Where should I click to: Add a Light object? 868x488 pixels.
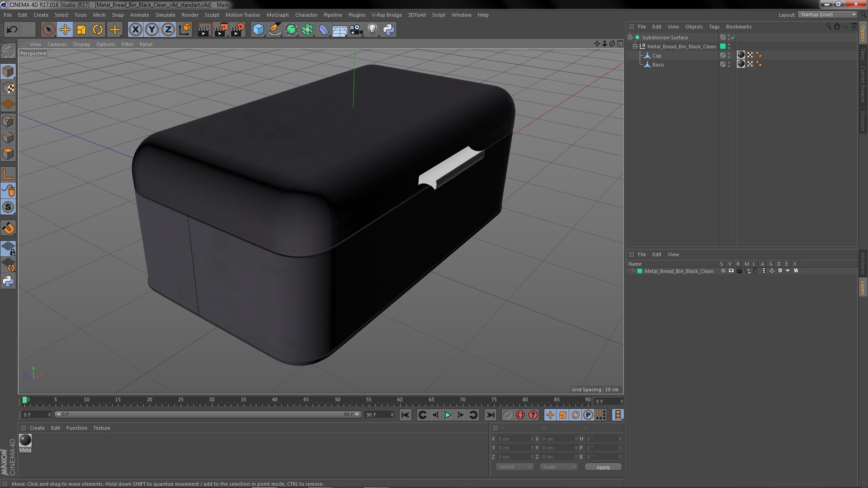pyautogui.click(x=372, y=30)
